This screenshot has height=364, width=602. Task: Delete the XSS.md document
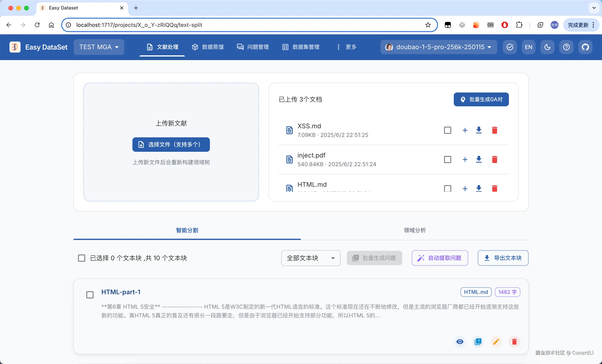pos(494,130)
